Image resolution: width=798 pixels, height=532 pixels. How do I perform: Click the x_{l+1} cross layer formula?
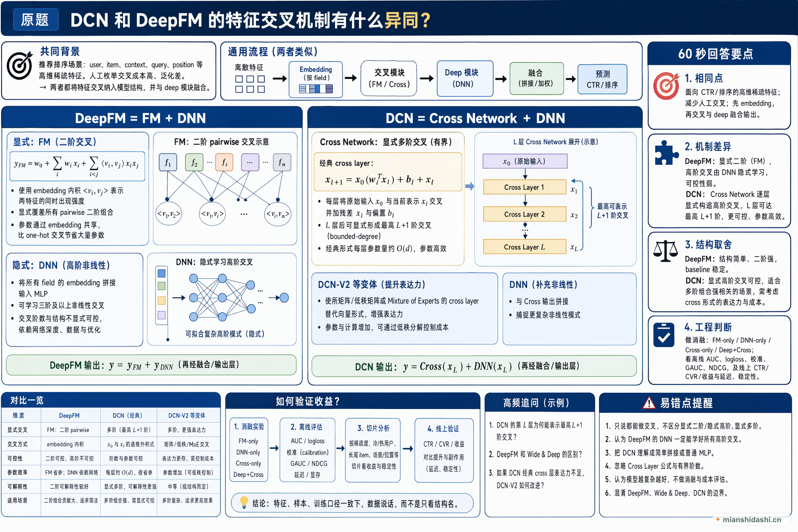click(379, 180)
